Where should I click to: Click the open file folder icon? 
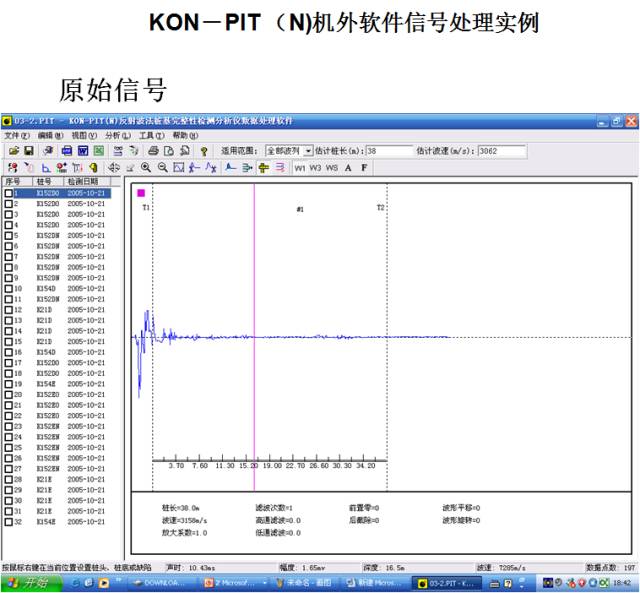click(13, 151)
